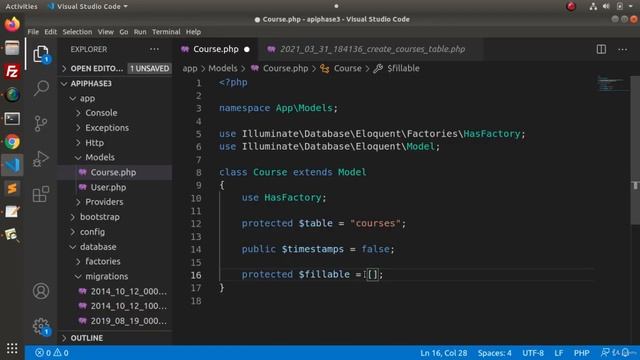Open the Help menu
Viewport: 640px width, 360px height.
point(193,32)
